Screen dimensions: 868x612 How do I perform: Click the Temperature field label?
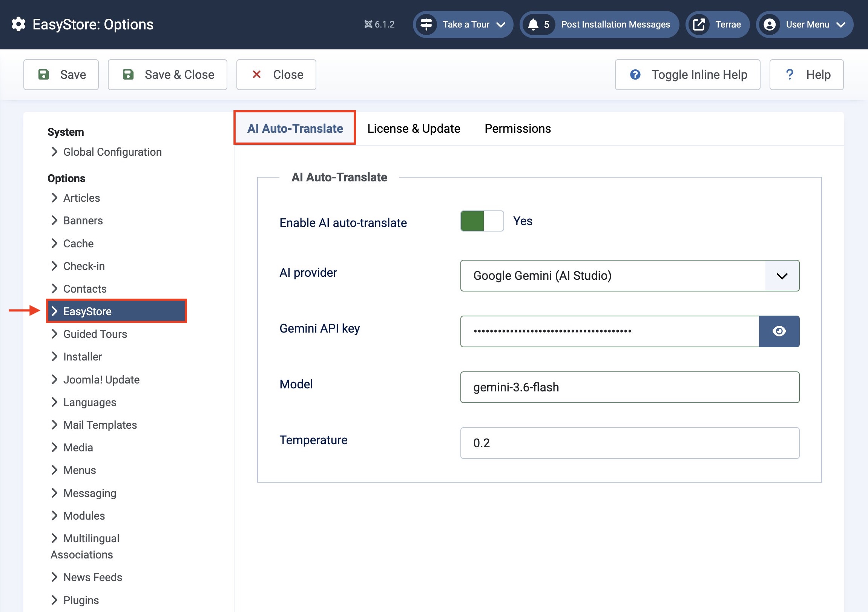click(x=313, y=440)
